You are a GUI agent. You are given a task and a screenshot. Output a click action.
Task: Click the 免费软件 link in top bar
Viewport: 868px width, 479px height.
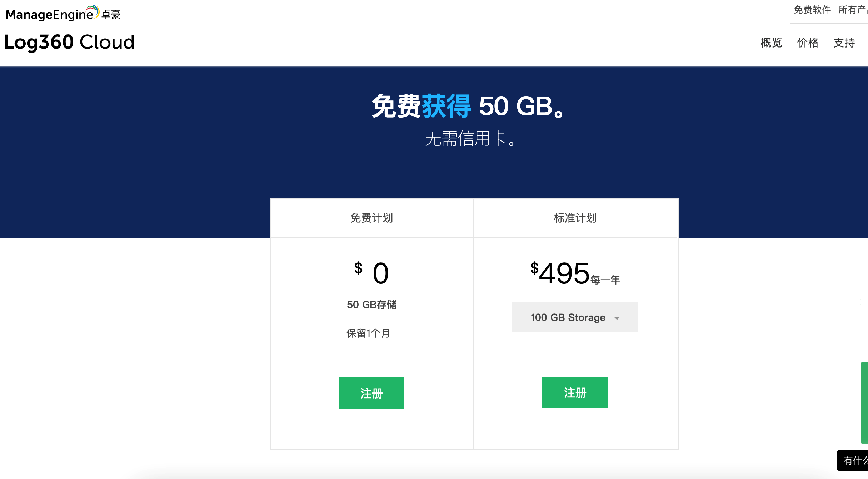(812, 10)
